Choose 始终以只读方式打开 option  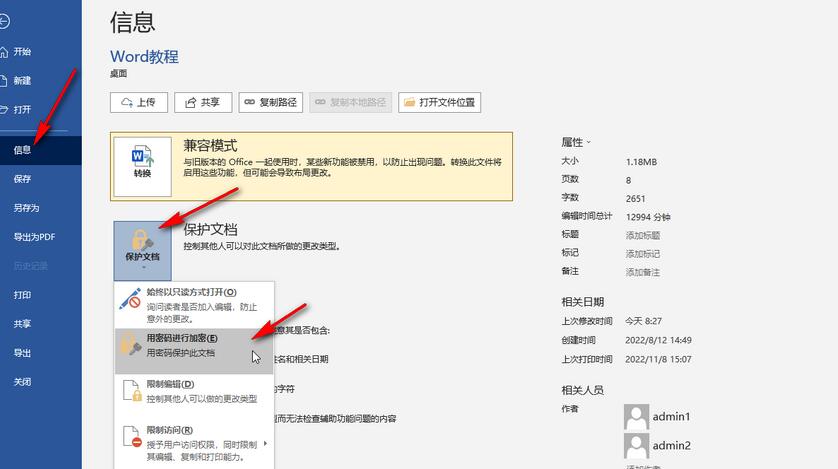[195, 305]
